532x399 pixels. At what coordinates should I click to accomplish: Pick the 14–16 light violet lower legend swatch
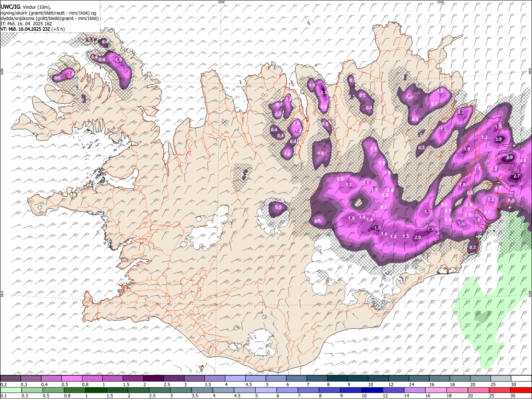coord(415,390)
